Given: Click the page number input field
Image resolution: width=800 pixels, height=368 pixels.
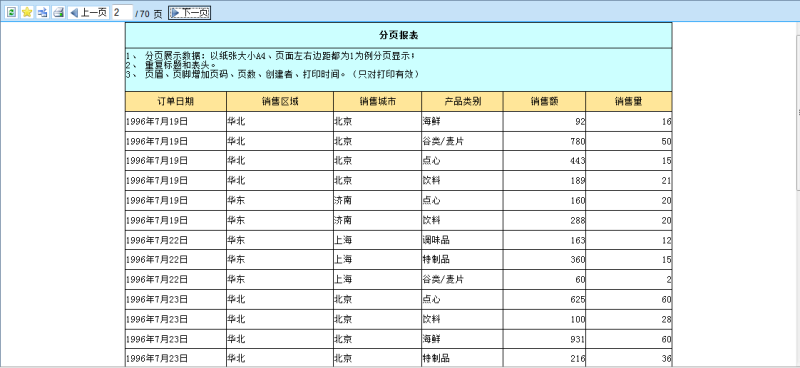Looking at the screenshot, I should pyautogui.click(x=122, y=13).
